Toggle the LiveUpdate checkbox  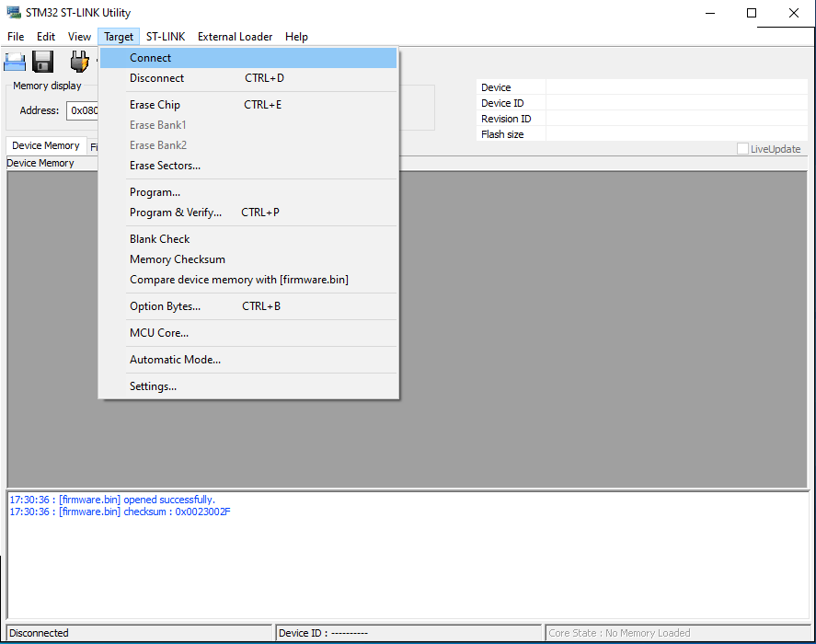pyautogui.click(x=742, y=148)
